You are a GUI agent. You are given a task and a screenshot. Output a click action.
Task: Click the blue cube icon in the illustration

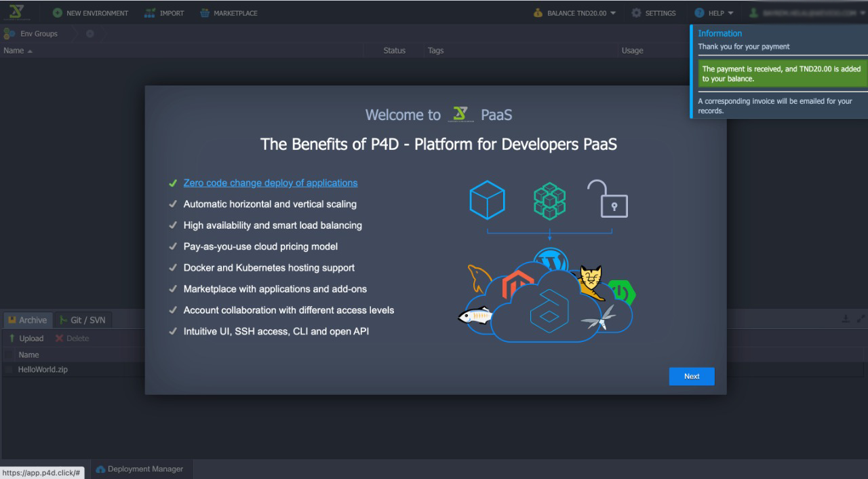487,200
